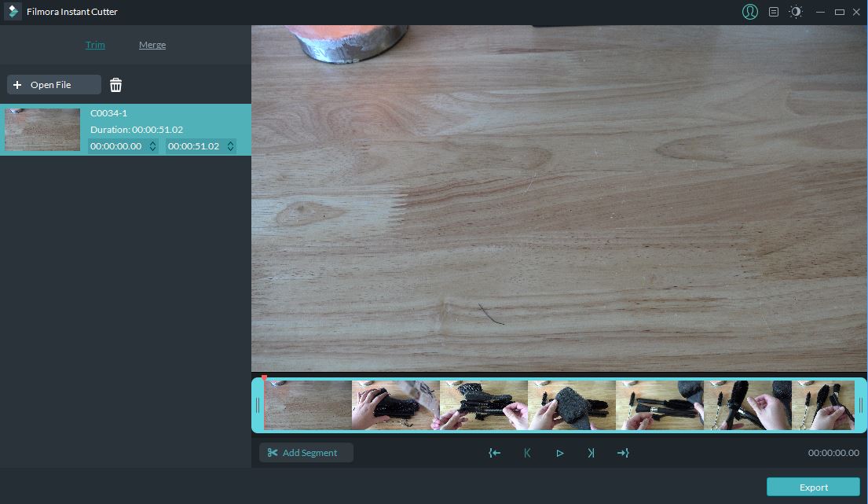
Task: Set the segment start point at playhead
Action: coord(494,453)
